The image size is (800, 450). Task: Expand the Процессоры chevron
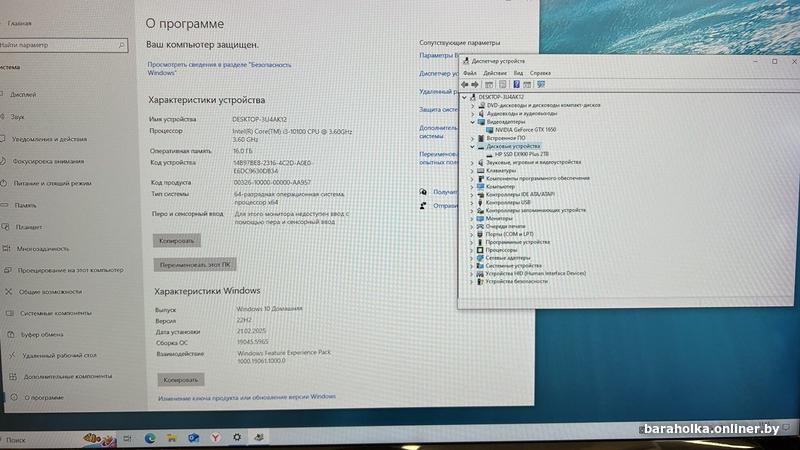471,251
